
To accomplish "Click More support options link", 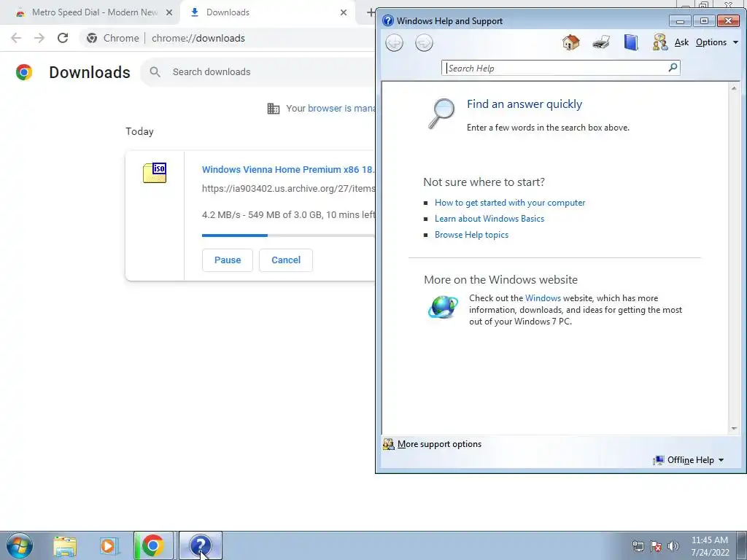I will (x=439, y=444).
